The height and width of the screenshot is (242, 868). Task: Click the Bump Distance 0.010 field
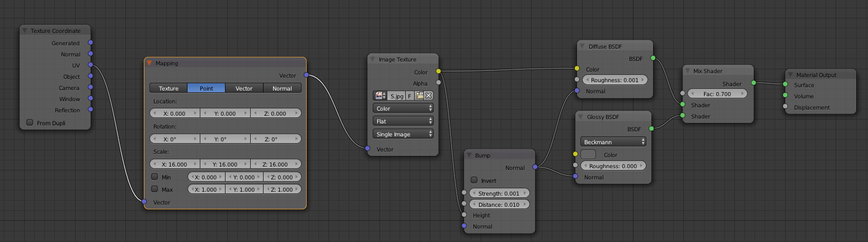click(499, 204)
